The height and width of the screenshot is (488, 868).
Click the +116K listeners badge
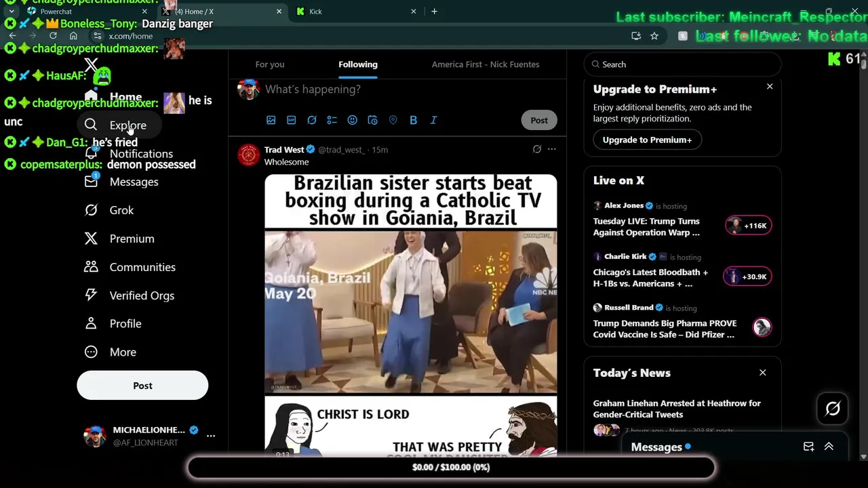click(748, 226)
